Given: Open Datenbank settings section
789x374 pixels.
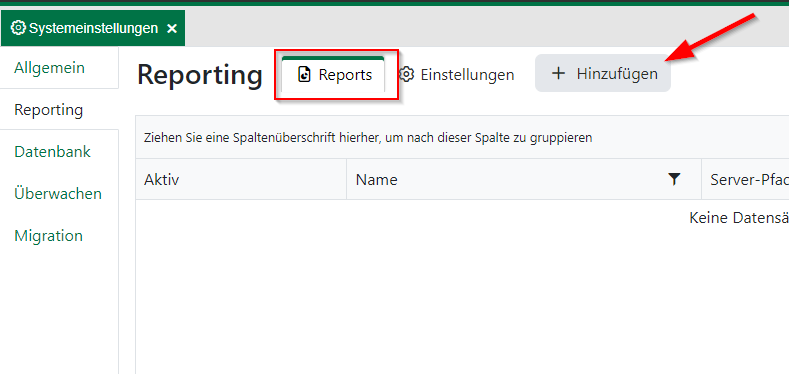Looking at the screenshot, I should pyautogui.click(x=52, y=152).
